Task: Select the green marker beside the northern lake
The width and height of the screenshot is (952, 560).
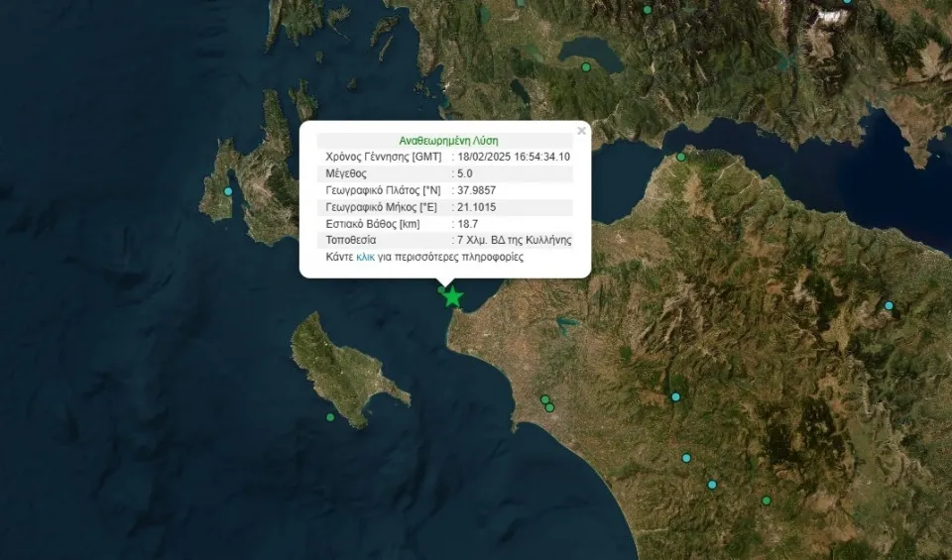Action: point(586,67)
